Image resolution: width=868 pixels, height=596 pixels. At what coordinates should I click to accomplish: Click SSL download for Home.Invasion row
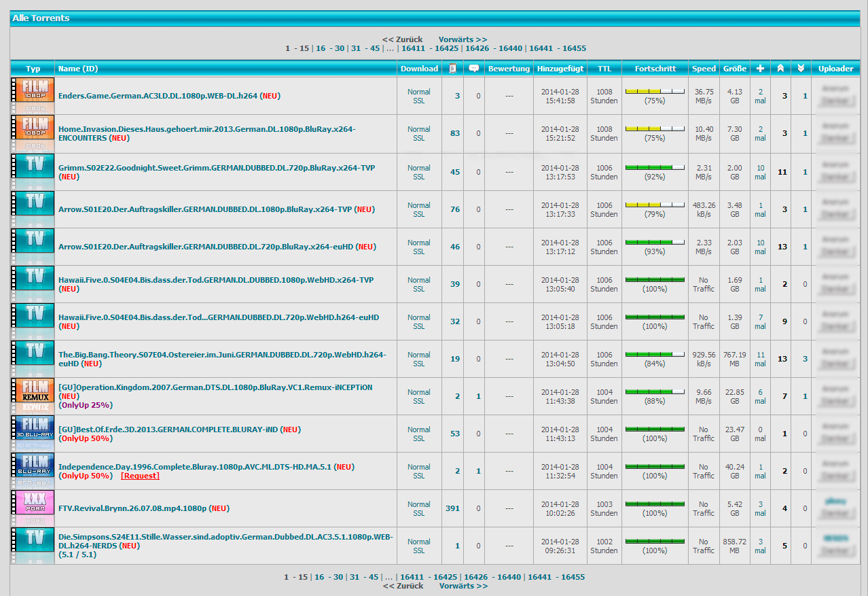pyautogui.click(x=419, y=138)
